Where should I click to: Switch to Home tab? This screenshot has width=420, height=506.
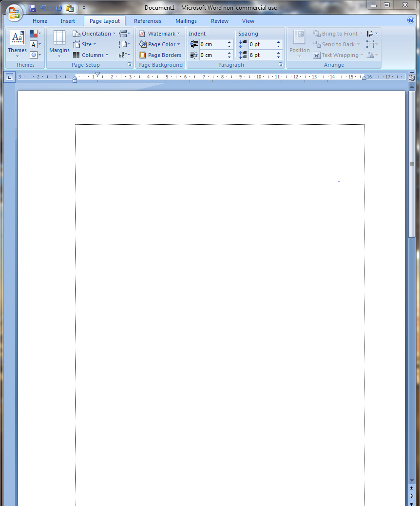(x=39, y=21)
